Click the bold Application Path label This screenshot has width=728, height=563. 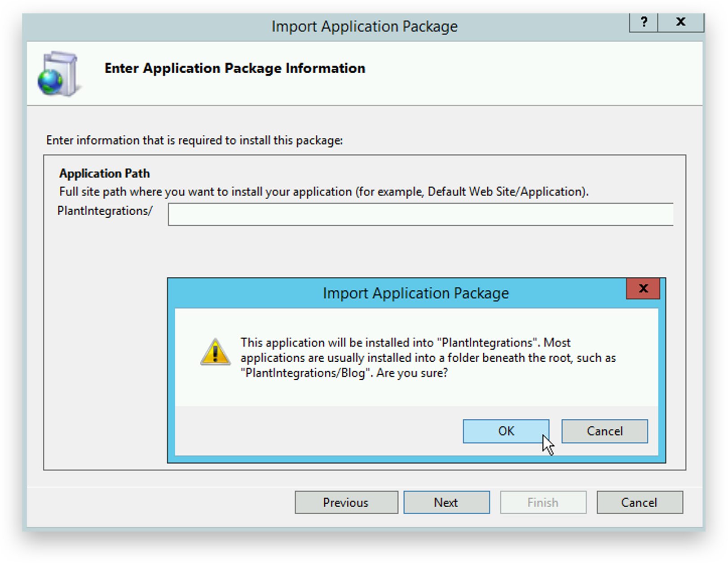pyautogui.click(x=105, y=173)
